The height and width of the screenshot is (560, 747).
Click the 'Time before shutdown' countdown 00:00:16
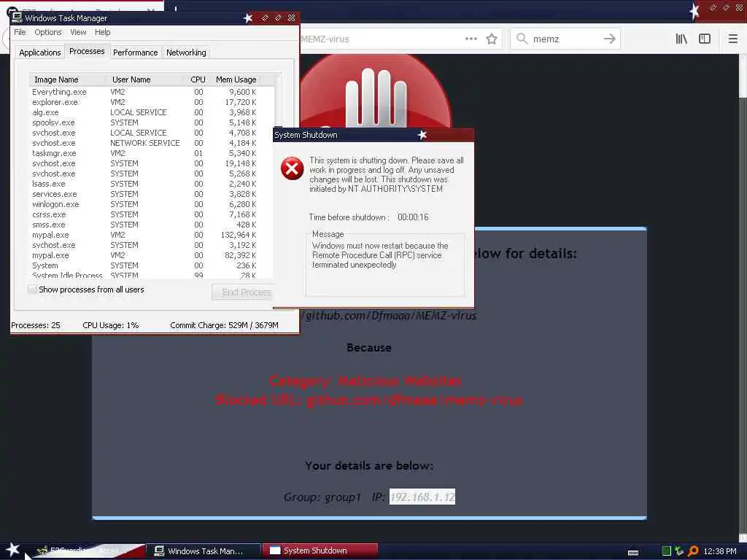(x=413, y=217)
